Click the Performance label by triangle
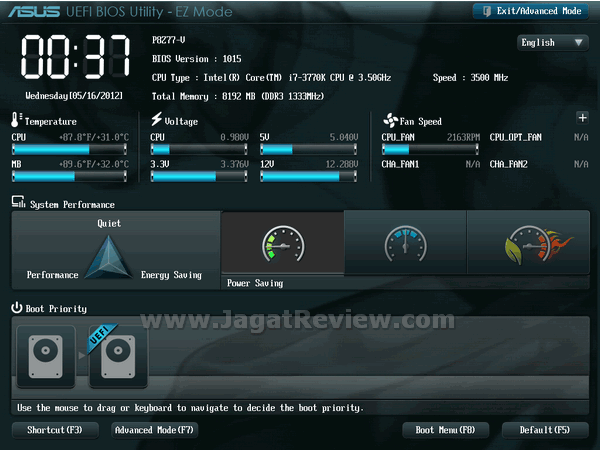 [52, 275]
